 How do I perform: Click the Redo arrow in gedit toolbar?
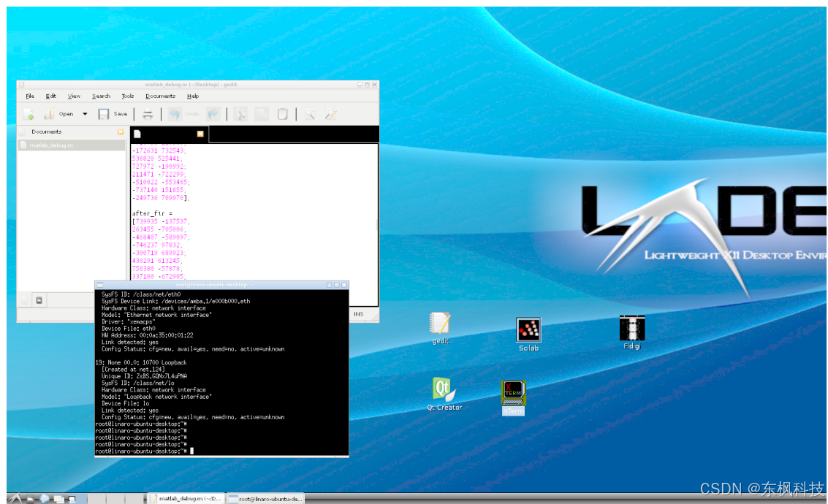[x=213, y=114]
